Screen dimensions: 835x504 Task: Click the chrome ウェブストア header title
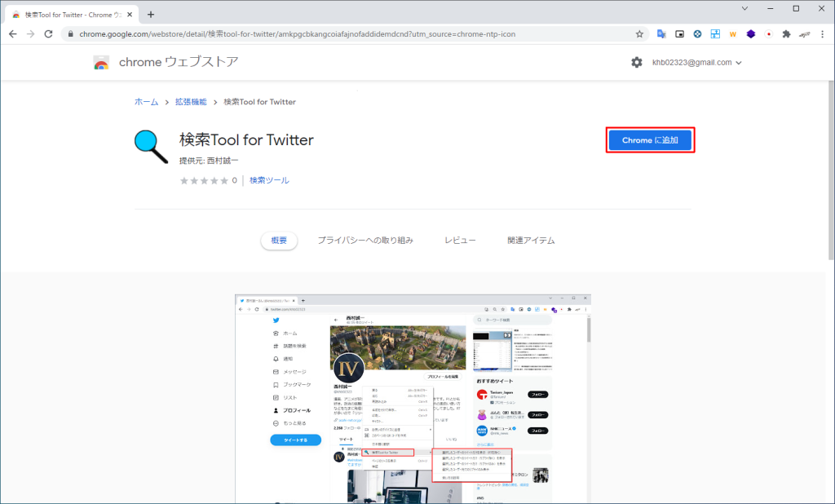coord(179,62)
